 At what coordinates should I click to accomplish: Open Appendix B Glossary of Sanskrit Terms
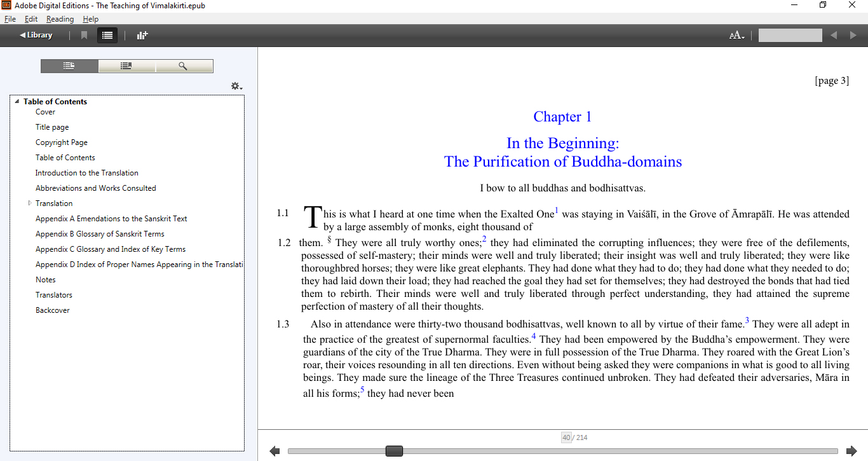pyautogui.click(x=100, y=234)
